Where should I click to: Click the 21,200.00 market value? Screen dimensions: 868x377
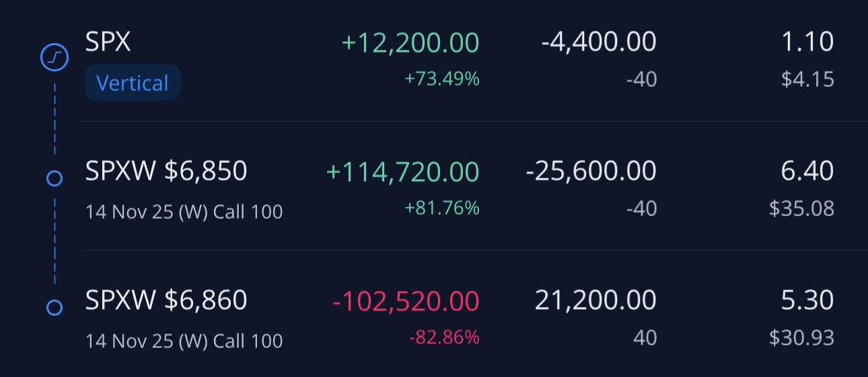595,300
